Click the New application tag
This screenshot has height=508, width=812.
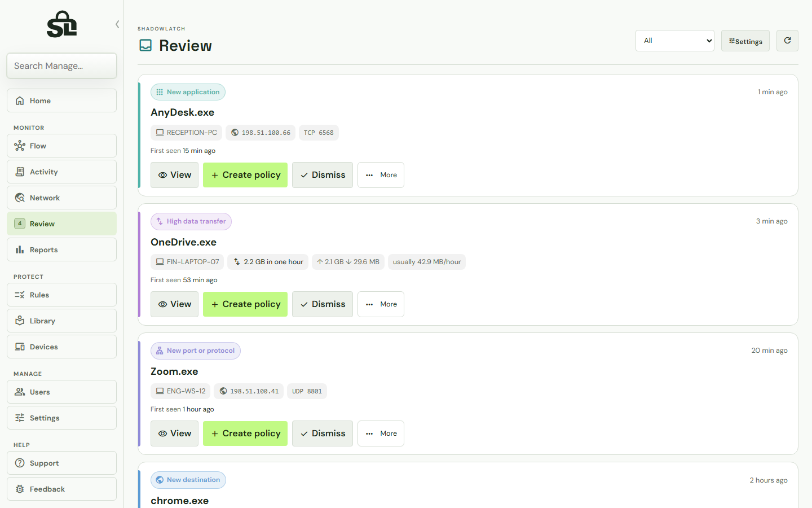188,92
